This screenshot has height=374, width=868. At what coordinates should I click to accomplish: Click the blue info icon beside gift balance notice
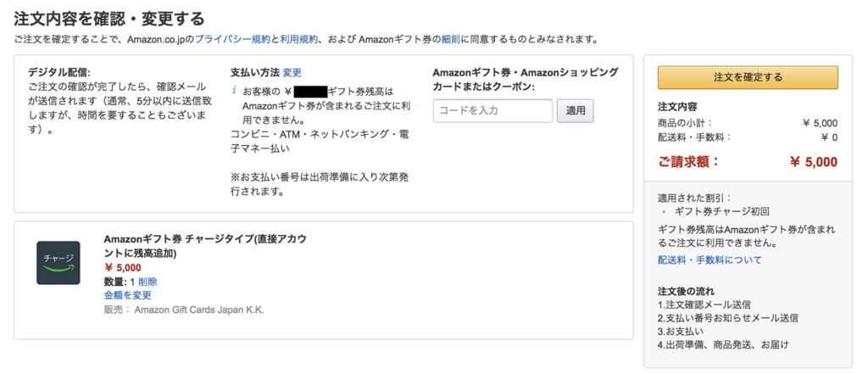click(233, 90)
